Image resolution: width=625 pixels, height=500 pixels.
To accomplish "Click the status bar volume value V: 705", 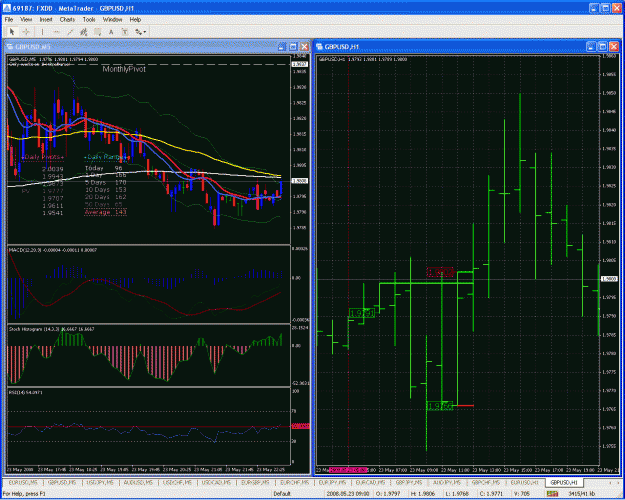I will pos(522,494).
